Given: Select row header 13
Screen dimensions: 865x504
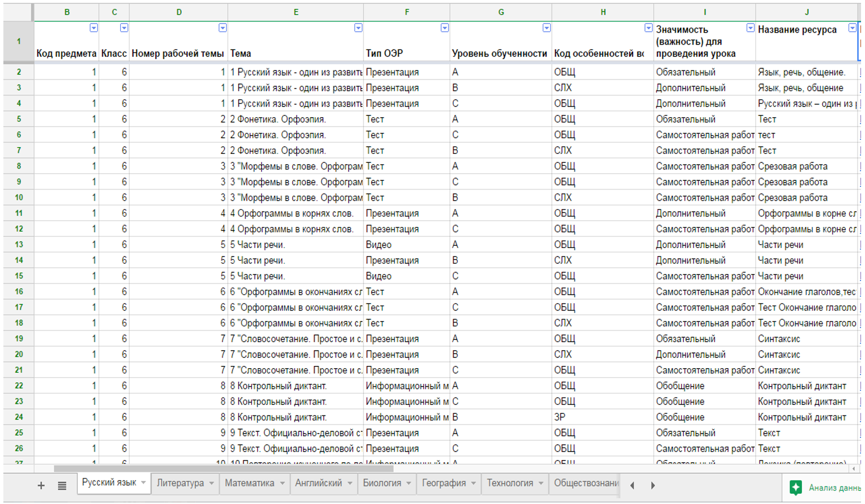Looking at the screenshot, I should point(19,245).
